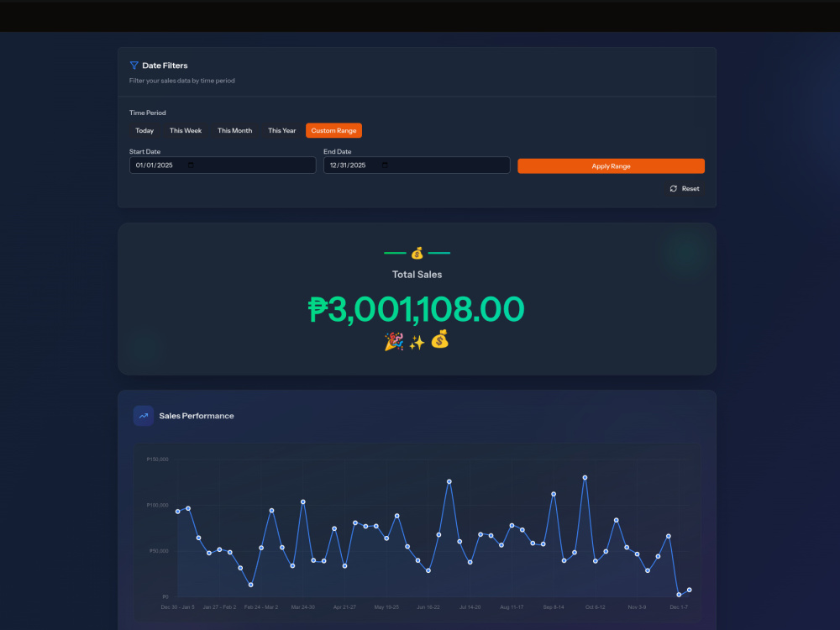Click the party popper emoji under the total

[x=394, y=341]
